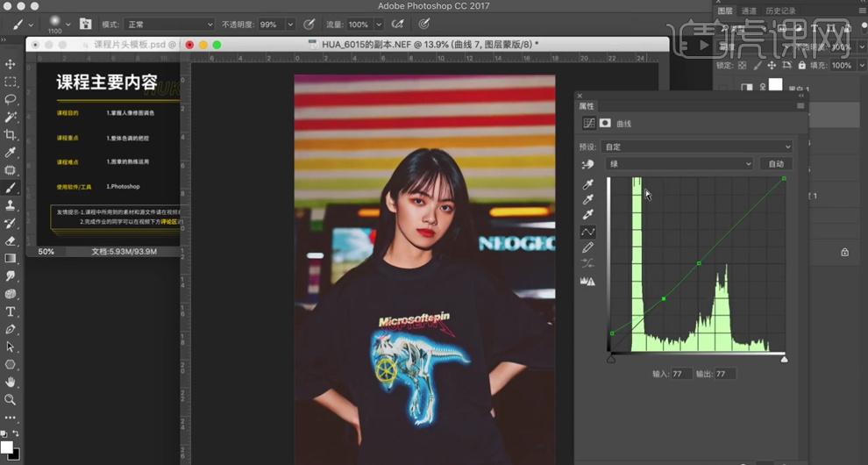Screen dimensions: 868x465
Task: Pick the white point eyedropper in Curves
Action: tap(588, 214)
